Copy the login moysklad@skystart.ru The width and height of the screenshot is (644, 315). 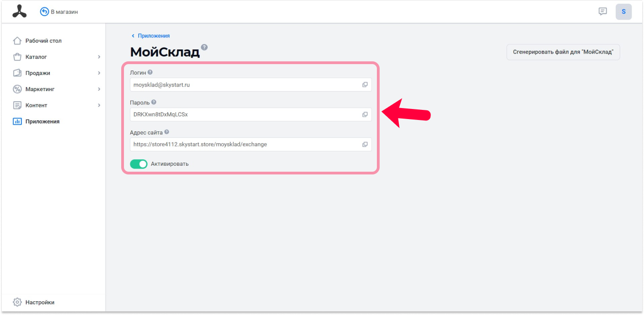pos(365,85)
